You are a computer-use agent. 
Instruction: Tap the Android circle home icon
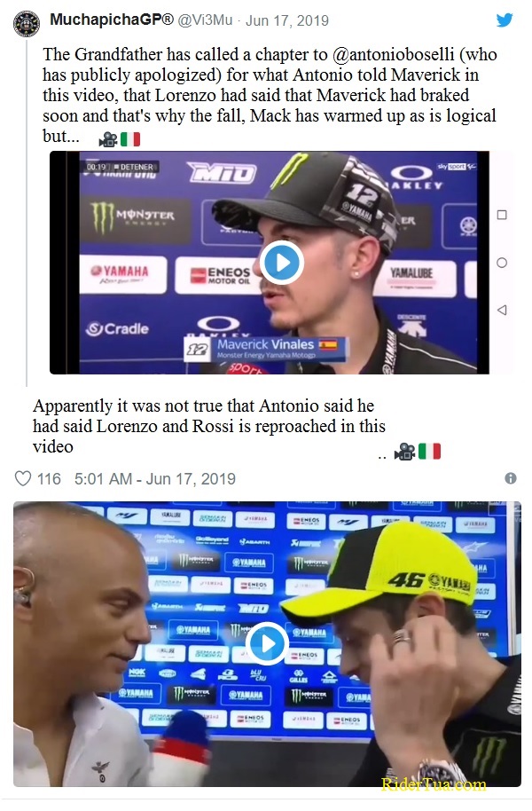[x=502, y=263]
